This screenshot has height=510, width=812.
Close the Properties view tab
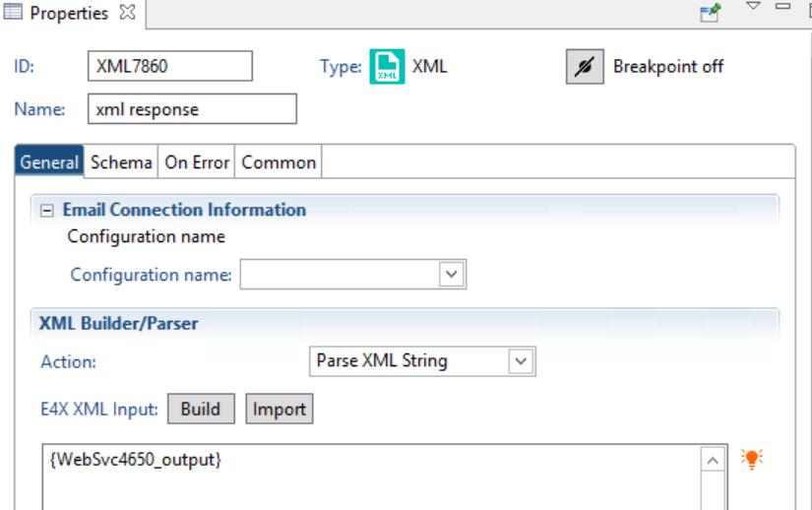(127, 12)
